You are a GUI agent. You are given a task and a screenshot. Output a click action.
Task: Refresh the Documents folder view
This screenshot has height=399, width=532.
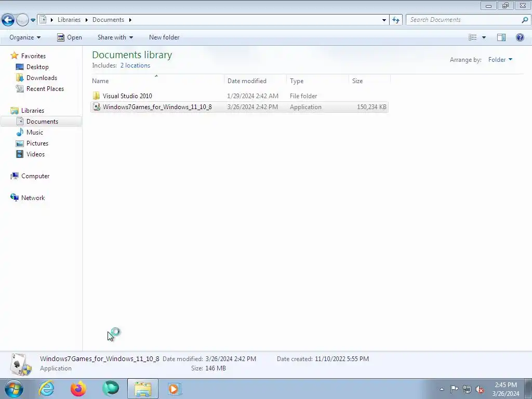pyautogui.click(x=396, y=20)
